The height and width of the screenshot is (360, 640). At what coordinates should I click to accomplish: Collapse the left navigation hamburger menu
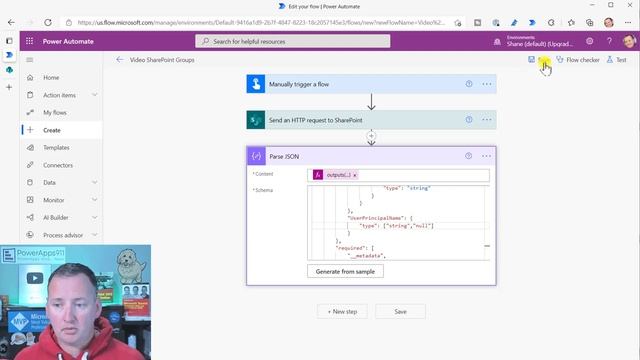point(29,60)
